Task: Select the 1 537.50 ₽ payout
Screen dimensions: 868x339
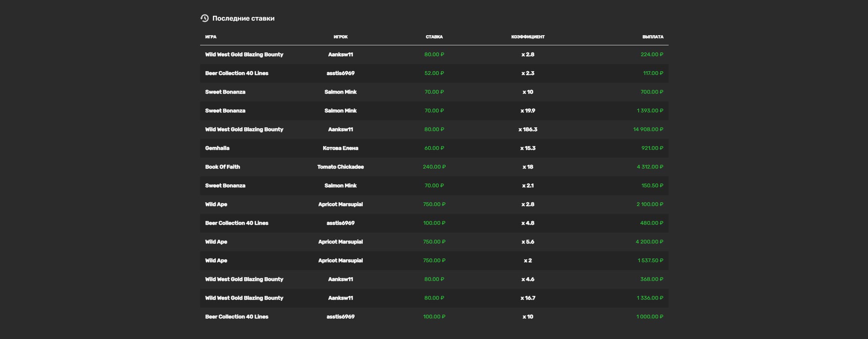Action: (650, 260)
